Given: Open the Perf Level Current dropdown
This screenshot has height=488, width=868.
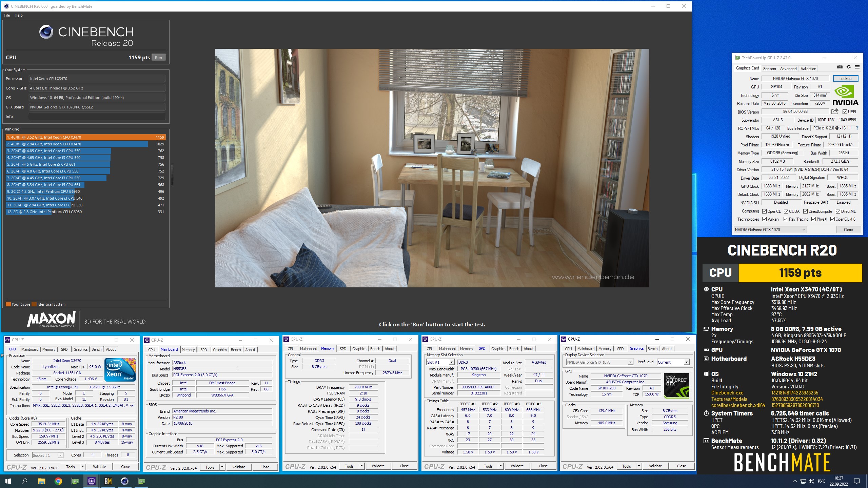Looking at the screenshot, I should [673, 362].
